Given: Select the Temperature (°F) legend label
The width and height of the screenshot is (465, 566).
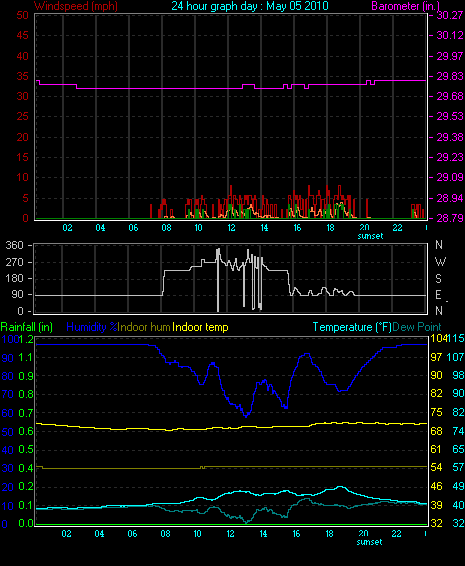Looking at the screenshot, I should pos(352,327).
